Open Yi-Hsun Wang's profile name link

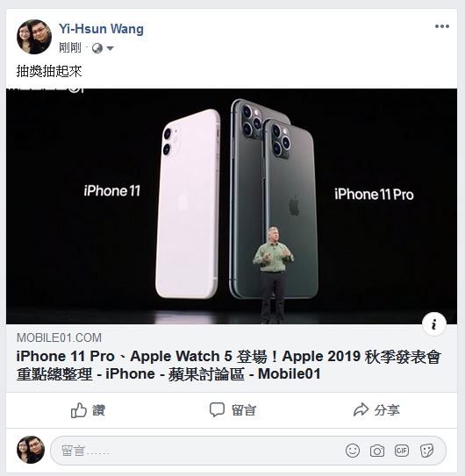point(101,29)
